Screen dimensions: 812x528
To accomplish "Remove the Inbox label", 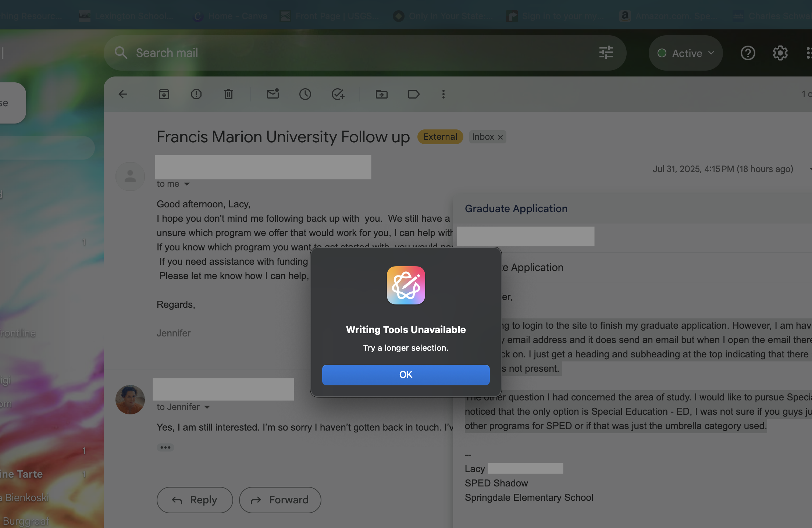I will point(501,137).
